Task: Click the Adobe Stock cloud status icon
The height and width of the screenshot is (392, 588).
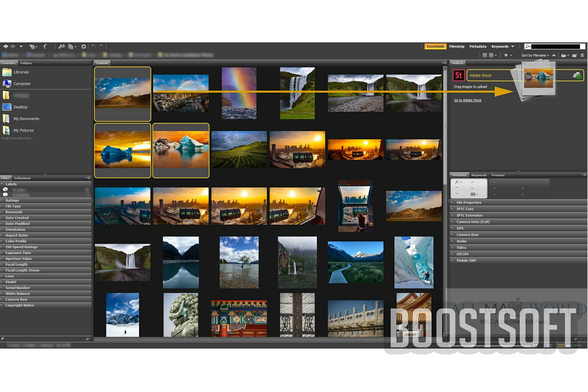Action: click(577, 76)
